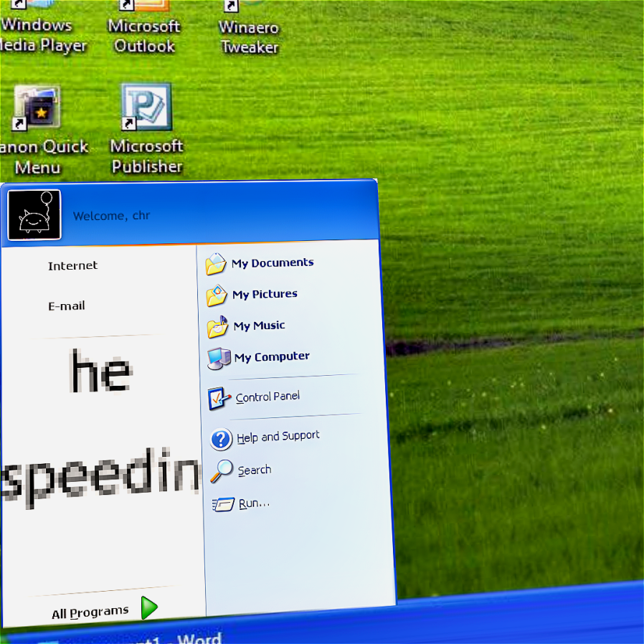
Task: Open the E-mail start menu entry
Action: [67, 306]
